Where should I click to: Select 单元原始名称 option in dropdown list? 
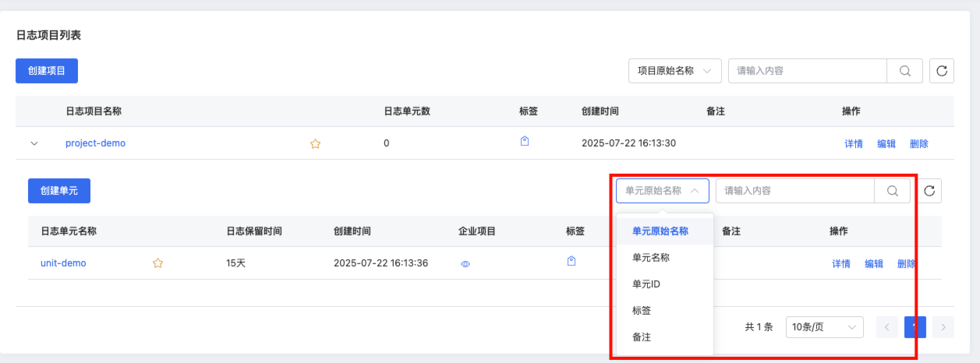[664, 231]
